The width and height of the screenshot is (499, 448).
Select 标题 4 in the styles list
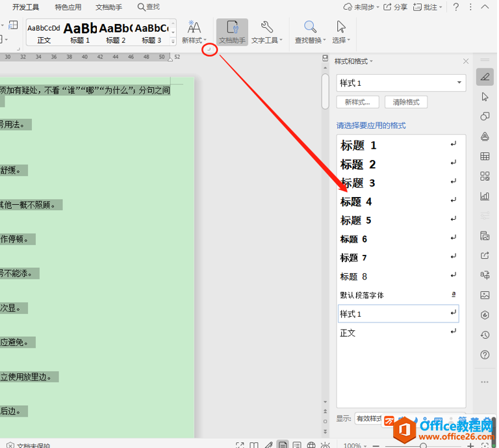click(398, 202)
